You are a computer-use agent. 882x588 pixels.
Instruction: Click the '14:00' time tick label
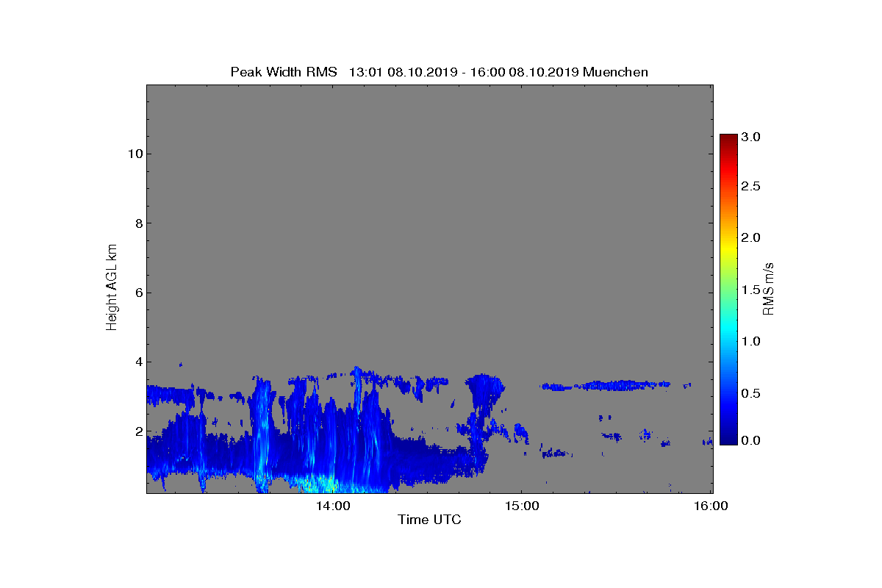pos(332,506)
